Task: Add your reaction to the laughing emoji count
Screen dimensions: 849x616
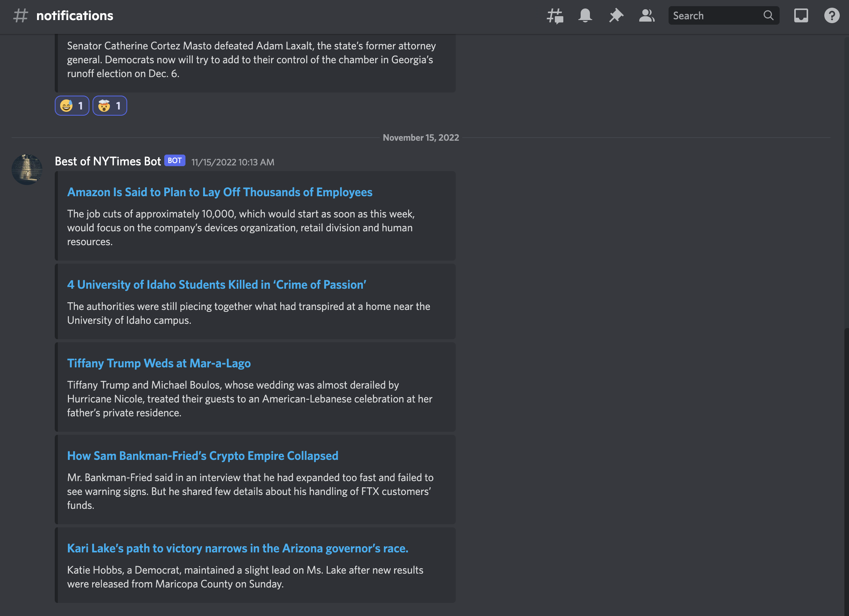Action: [72, 105]
